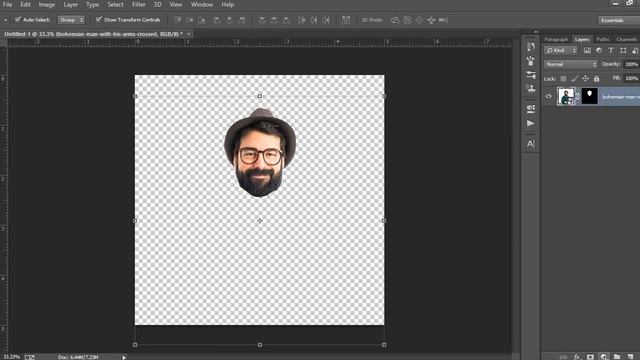Filter layers by adjustment layers icon
Screen dimensions: 640x360
(x=599, y=51)
